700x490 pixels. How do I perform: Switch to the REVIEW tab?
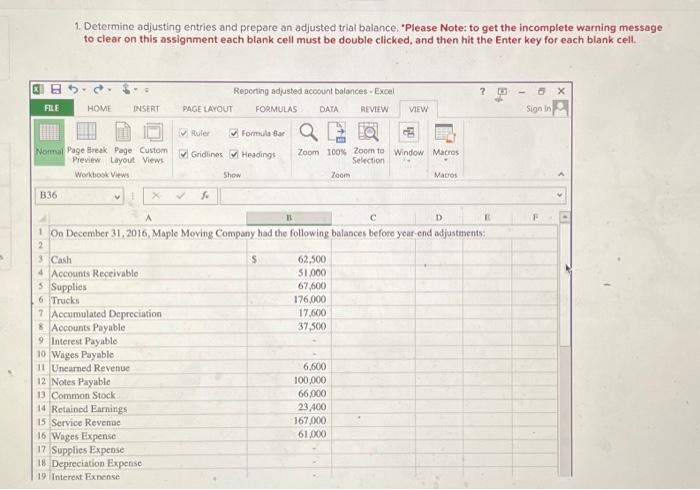[x=374, y=109]
